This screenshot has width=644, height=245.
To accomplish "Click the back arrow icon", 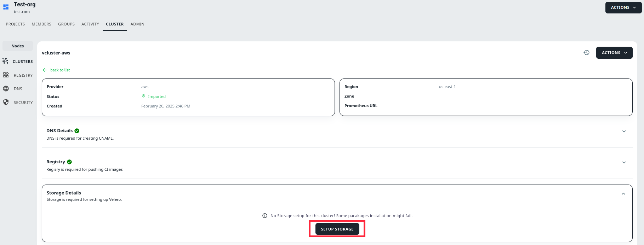I will click(x=45, y=70).
